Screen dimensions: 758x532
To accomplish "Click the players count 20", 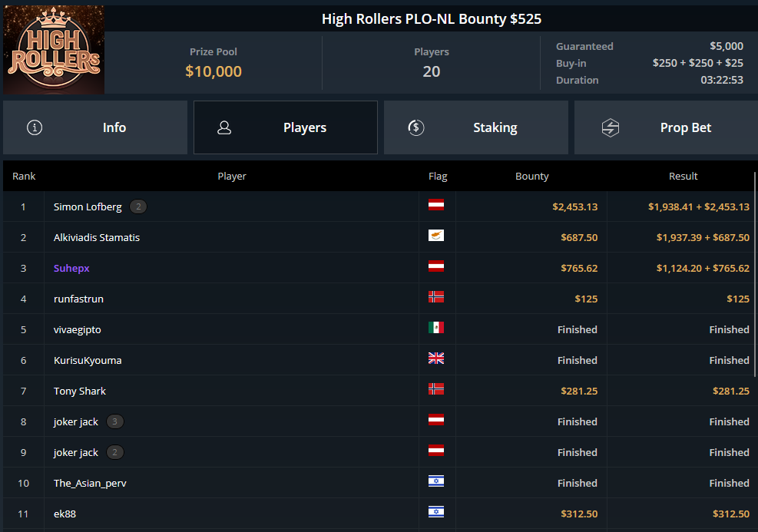I will [431, 71].
